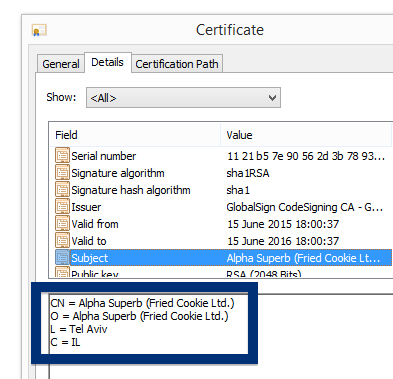Image resolution: width=393 pixels, height=379 pixels.
Task: Click the sha1RSA value
Action: click(248, 173)
